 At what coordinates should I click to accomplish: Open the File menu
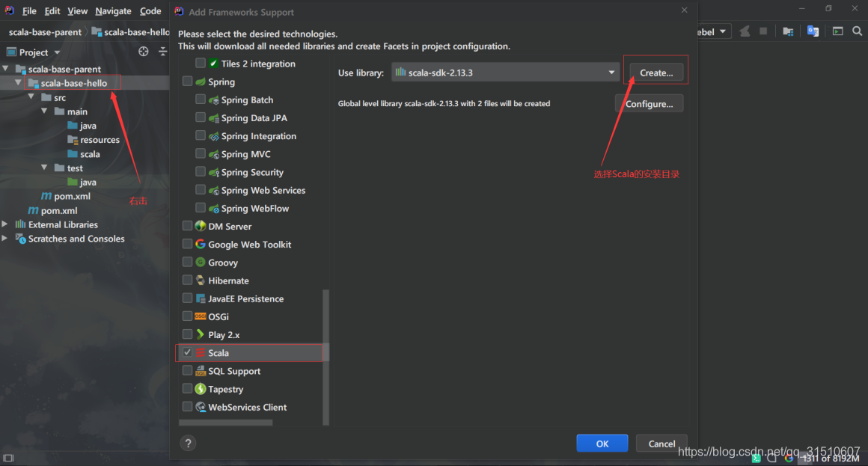click(x=29, y=11)
